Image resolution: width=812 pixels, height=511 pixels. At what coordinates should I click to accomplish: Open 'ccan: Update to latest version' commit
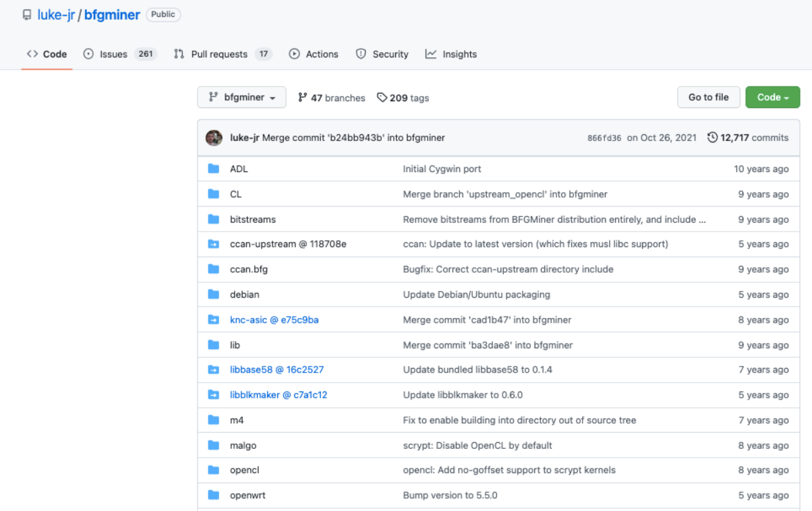pos(535,244)
